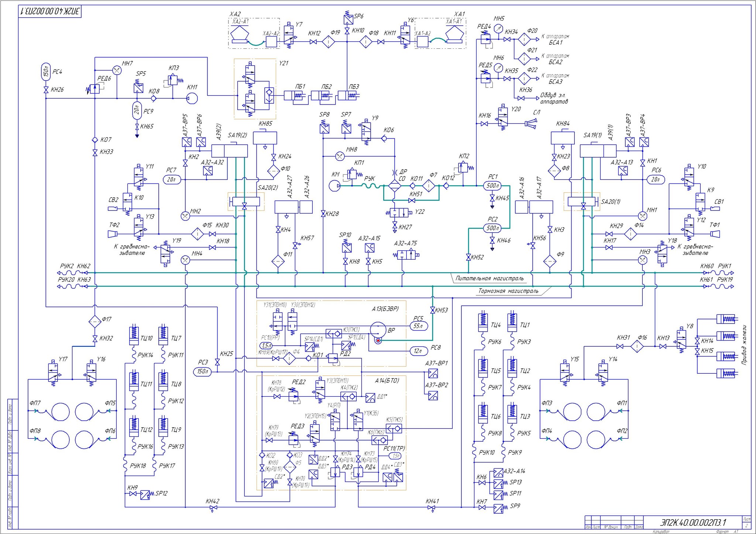Screen dimensions: 756x534
Task: Select the 'РЕД2' label in А14 block
Action: 299,382
